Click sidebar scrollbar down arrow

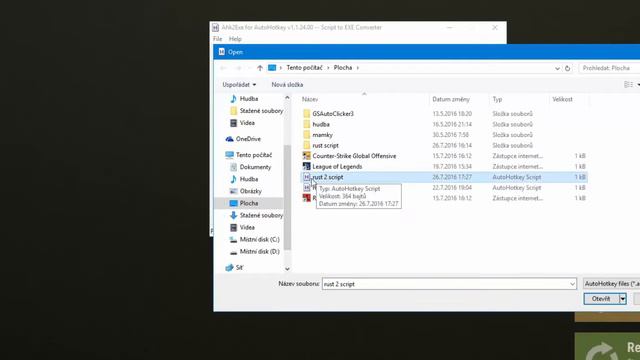(287, 269)
